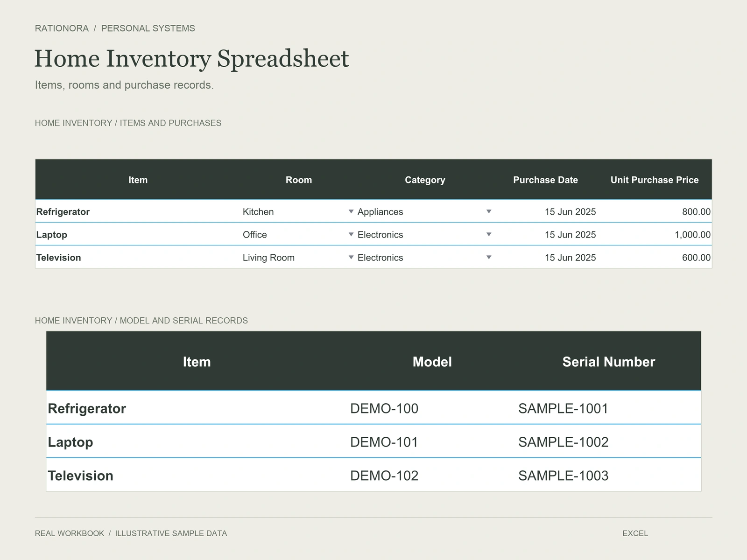Click the Room column header
Screen dimensions: 747x560
pos(299,180)
